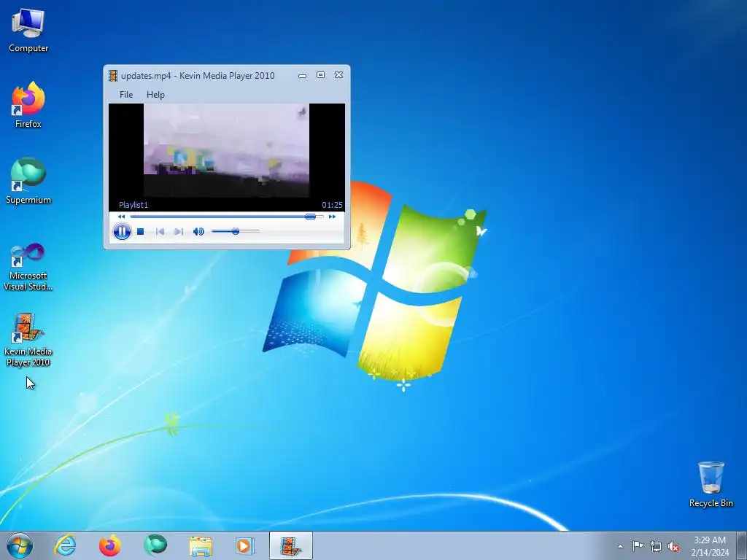Minimize the Kevin Media Player window

pyautogui.click(x=302, y=76)
